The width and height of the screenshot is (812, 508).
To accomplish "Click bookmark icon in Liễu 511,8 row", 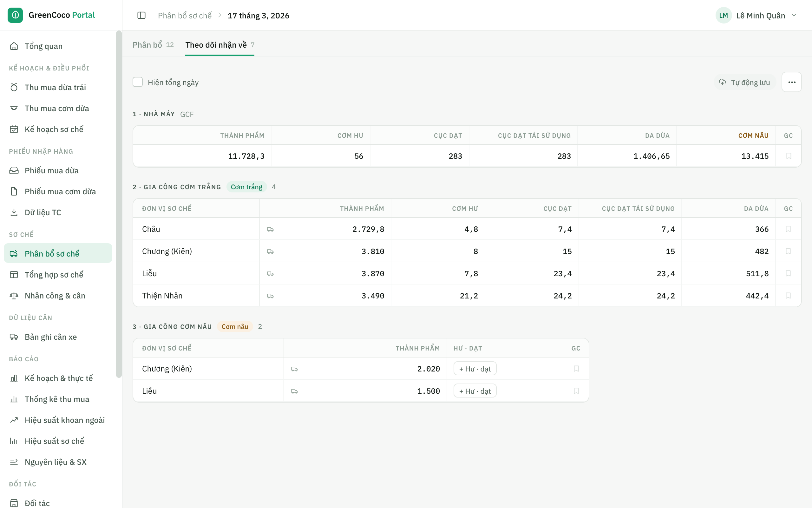I will click(788, 273).
